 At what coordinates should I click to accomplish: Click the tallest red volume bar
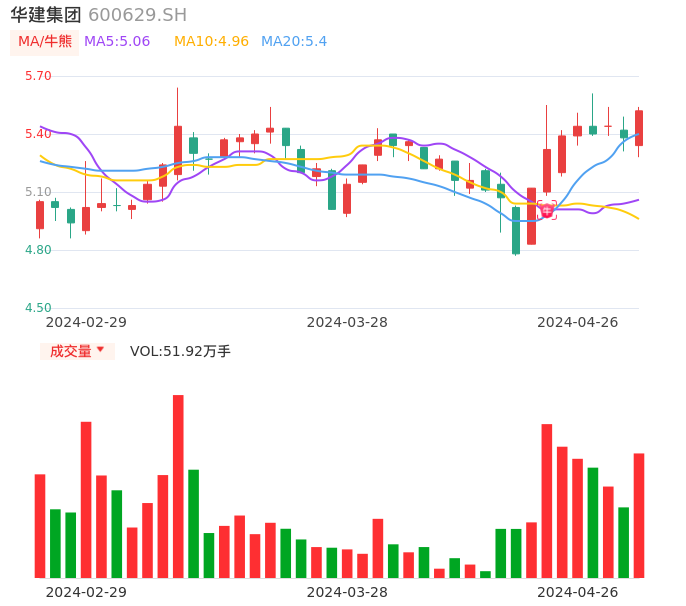(178, 486)
